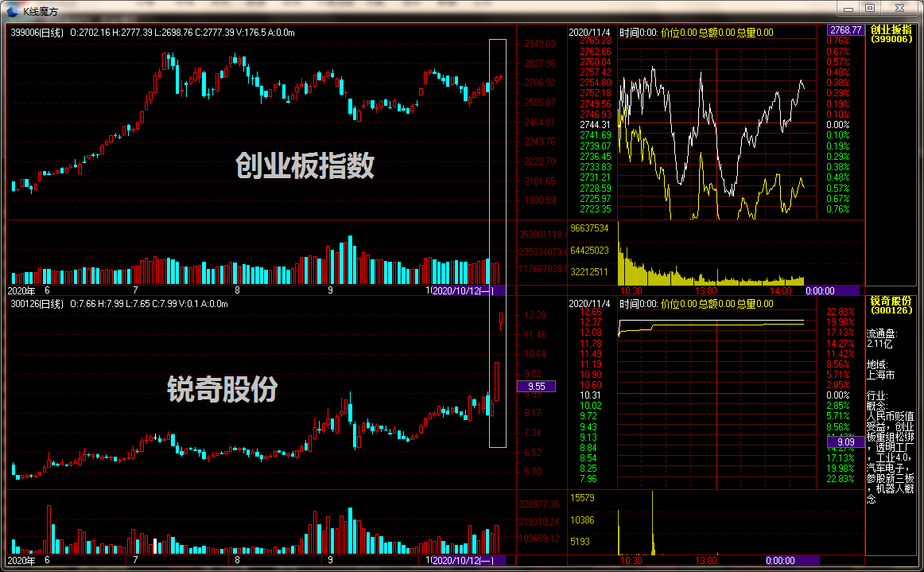Click the 地域 上海市 info text
Screen dimensions: 924x572
(x=881, y=369)
